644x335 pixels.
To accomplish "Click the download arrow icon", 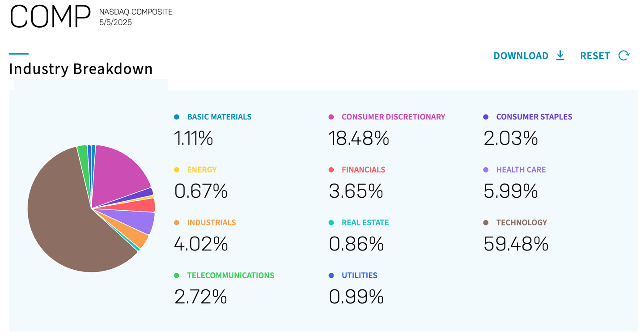I will click(560, 55).
